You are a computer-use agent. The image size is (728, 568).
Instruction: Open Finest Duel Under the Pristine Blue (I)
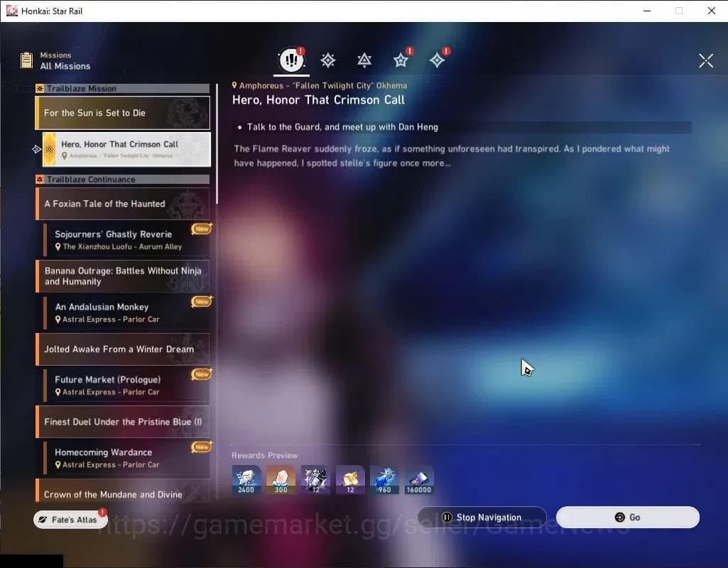point(123,422)
